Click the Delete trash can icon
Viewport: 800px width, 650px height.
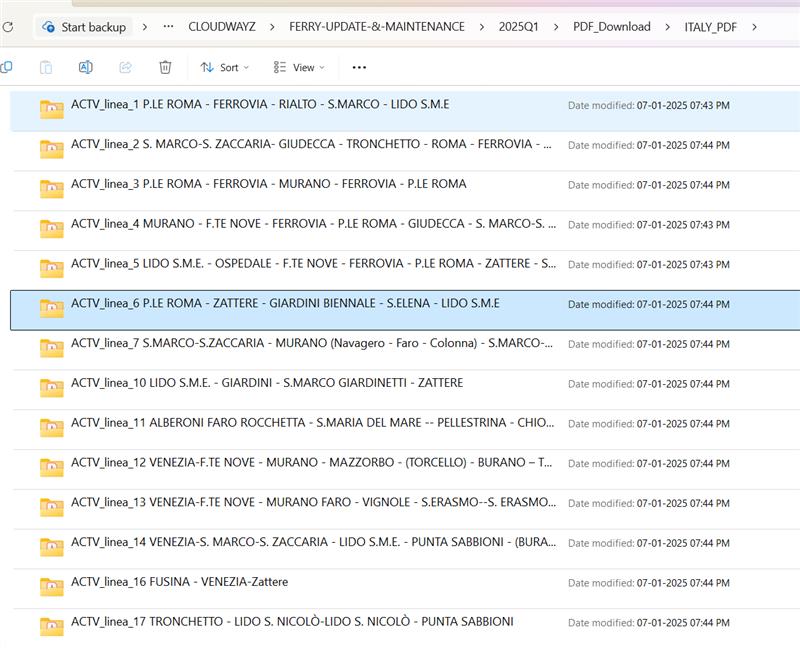[x=165, y=67]
